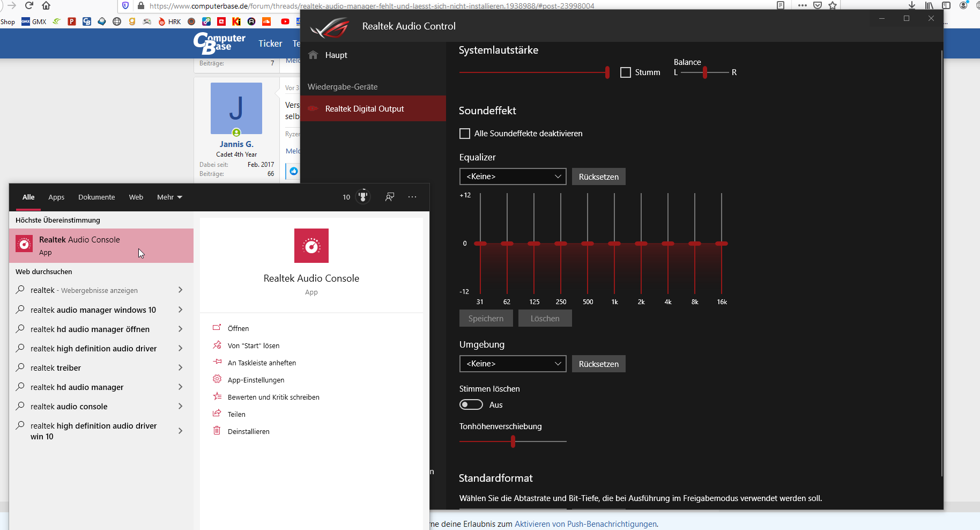Screen dimensions: 980x530
Task: Toggle the Stumm mute checkbox
Action: point(626,72)
